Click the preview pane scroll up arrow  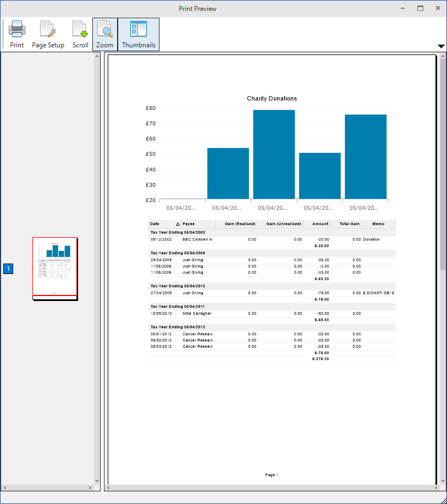click(x=443, y=56)
